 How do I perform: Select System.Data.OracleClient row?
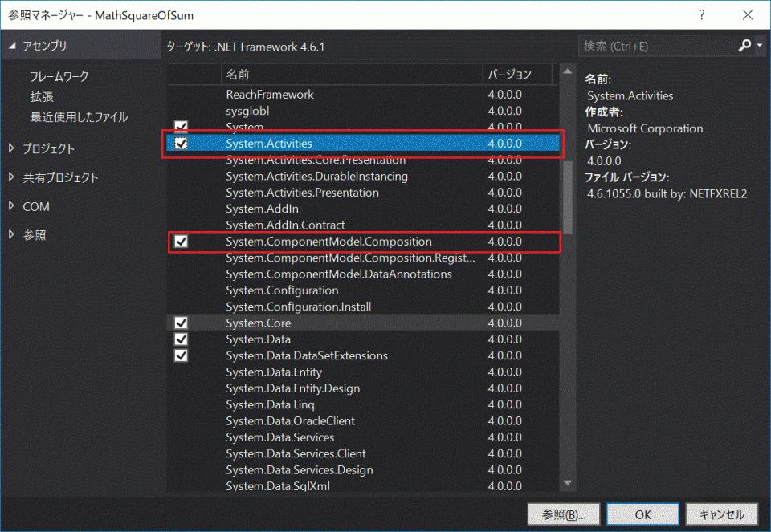[363, 420]
